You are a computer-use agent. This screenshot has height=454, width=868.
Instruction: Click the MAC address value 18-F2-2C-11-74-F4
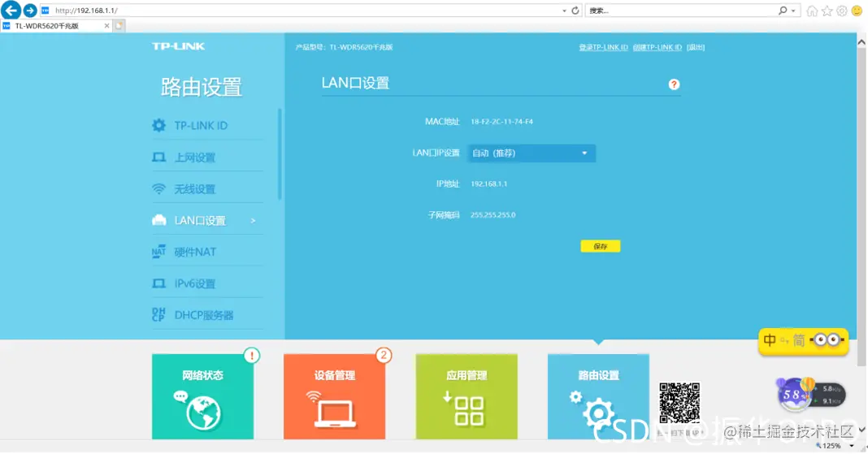click(x=502, y=122)
